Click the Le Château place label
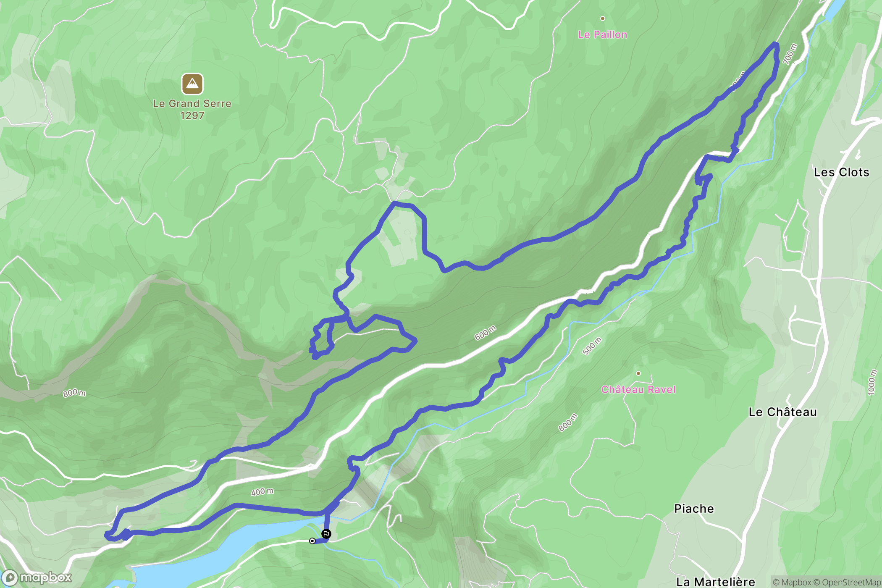 [783, 412]
